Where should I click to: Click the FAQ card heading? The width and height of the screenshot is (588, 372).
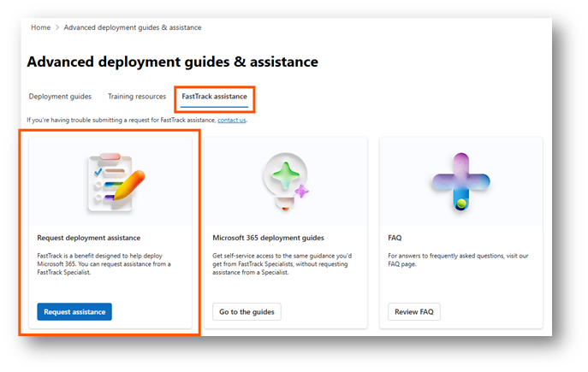395,238
